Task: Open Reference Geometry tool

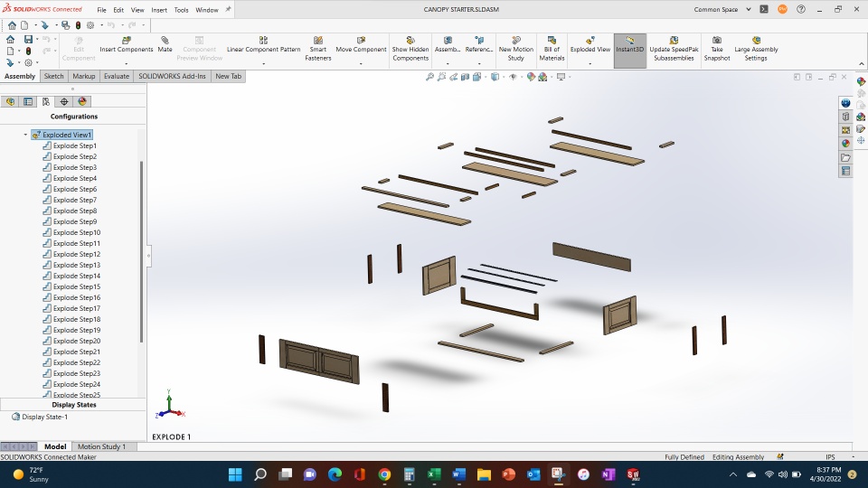Action: pyautogui.click(x=479, y=45)
